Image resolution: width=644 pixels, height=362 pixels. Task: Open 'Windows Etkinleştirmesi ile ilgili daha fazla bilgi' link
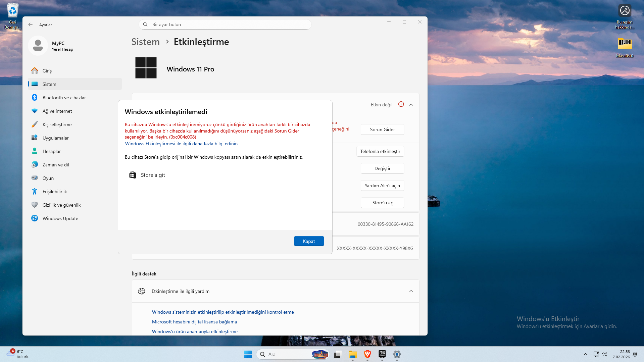pos(181,144)
